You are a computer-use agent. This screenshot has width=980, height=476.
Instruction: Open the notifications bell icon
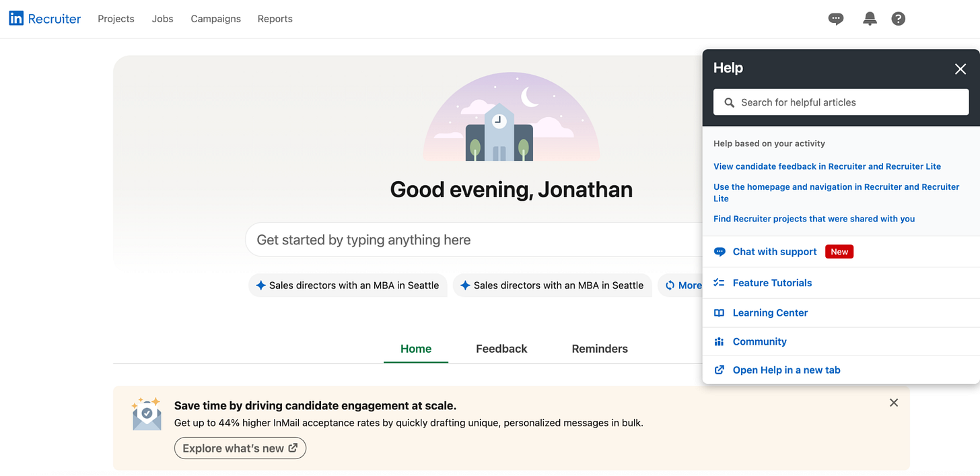click(870, 19)
